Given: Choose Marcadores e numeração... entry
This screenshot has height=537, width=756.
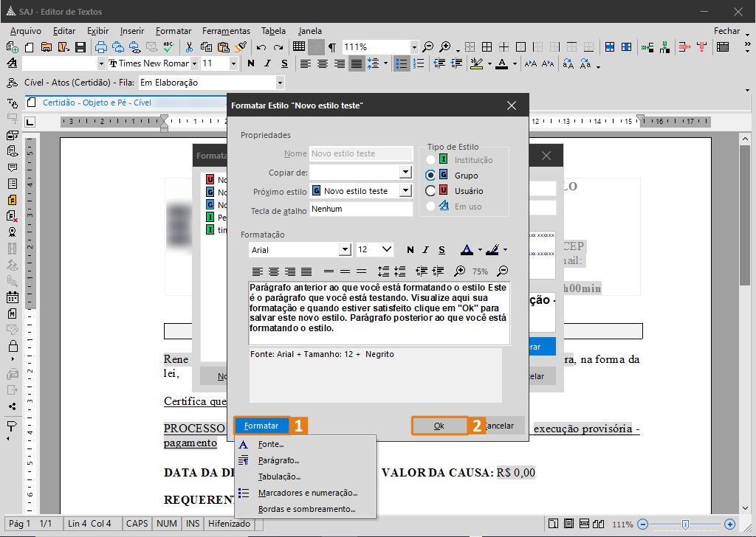Looking at the screenshot, I should (x=305, y=493).
